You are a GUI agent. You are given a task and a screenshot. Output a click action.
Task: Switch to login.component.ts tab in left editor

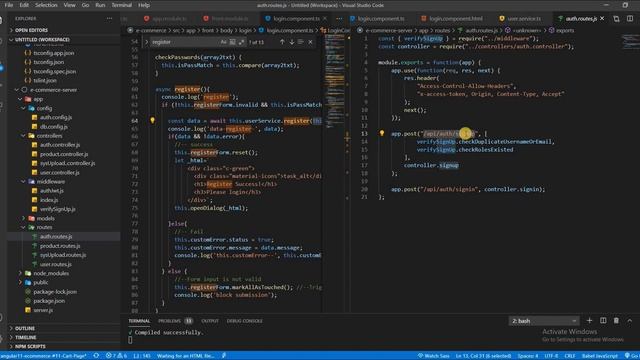296,19
